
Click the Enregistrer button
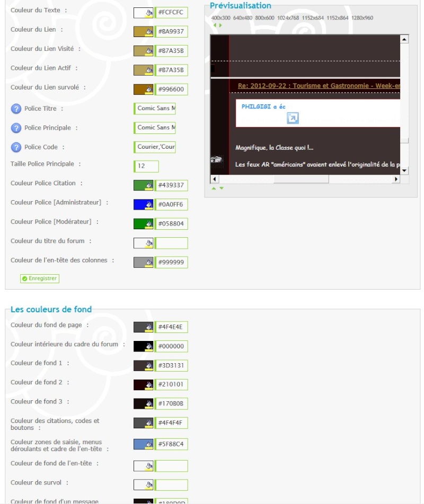(x=40, y=278)
